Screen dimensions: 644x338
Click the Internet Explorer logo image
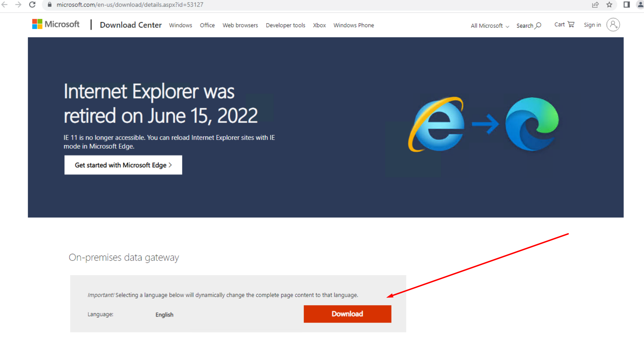point(437,124)
